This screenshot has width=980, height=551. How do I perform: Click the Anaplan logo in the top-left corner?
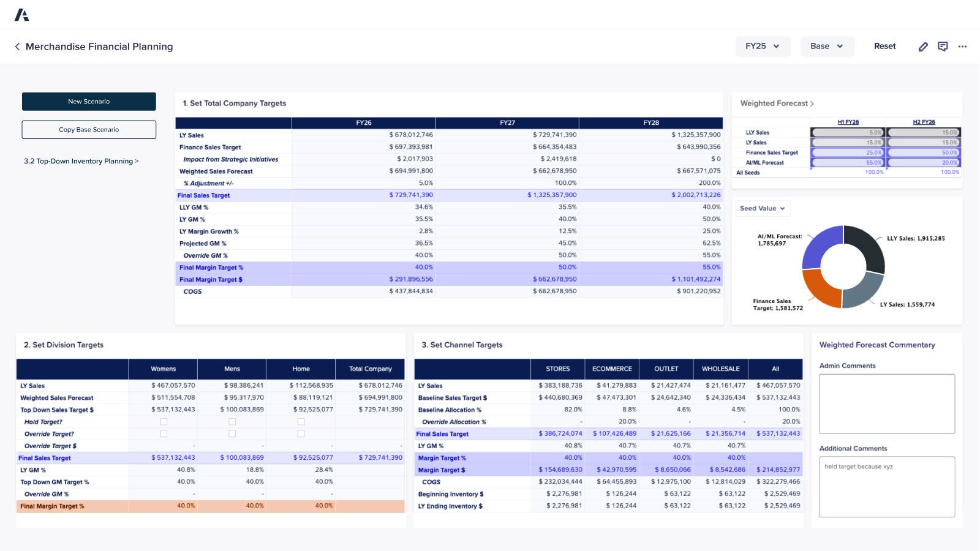click(x=23, y=15)
